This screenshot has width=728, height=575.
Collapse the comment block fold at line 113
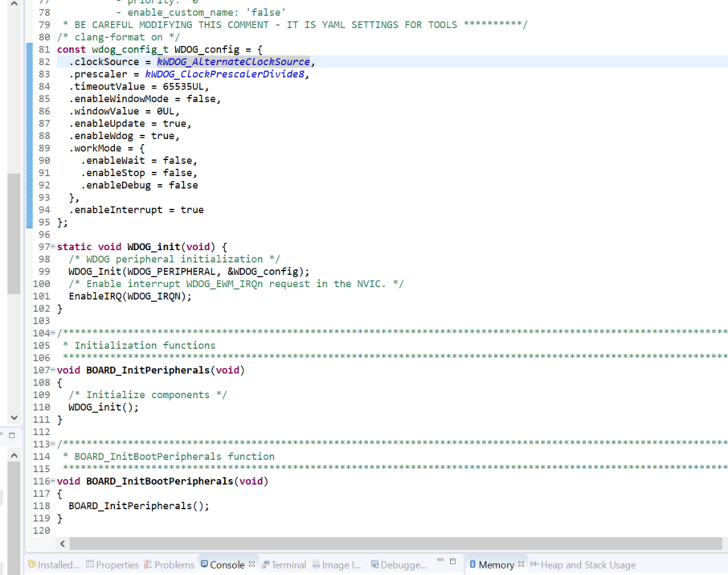(52, 444)
